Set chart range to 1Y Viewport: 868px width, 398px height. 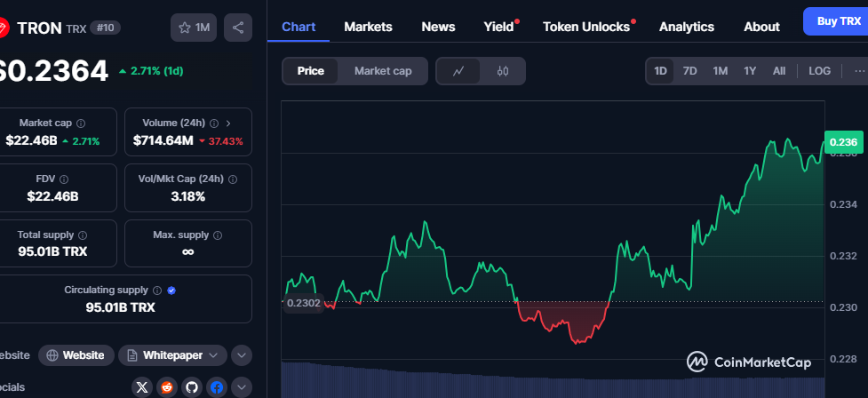pos(750,71)
